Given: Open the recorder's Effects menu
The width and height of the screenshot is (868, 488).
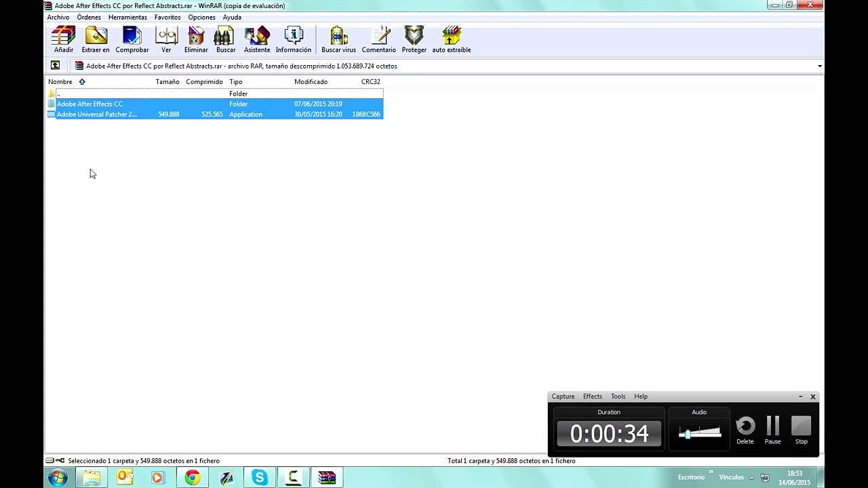Looking at the screenshot, I should (x=593, y=396).
